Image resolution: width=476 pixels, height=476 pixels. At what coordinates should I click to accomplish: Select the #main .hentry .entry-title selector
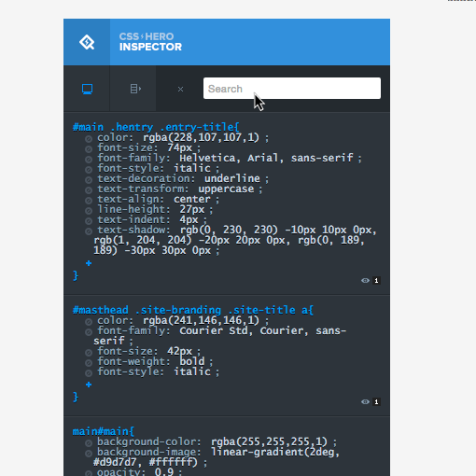click(x=156, y=127)
